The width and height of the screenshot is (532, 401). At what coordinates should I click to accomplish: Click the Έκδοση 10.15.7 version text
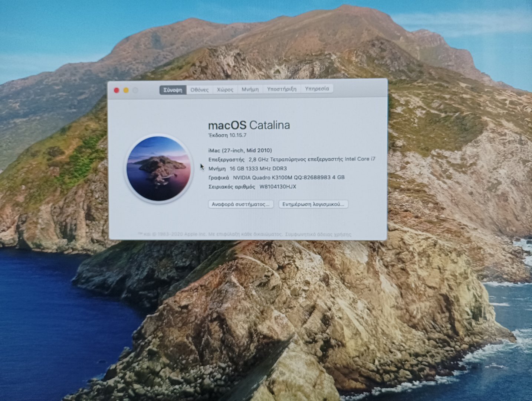227,135
